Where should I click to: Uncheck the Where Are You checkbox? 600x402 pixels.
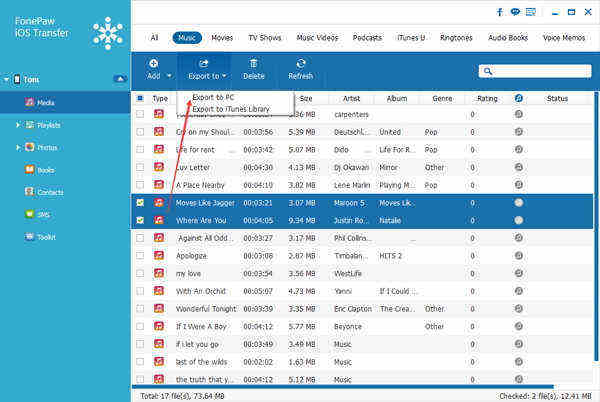tap(140, 220)
